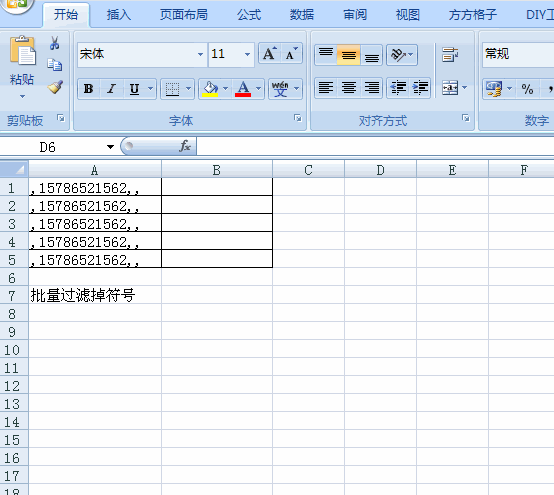The image size is (554, 495).
Task: Click the Insert Function fx icon
Action: tap(185, 146)
